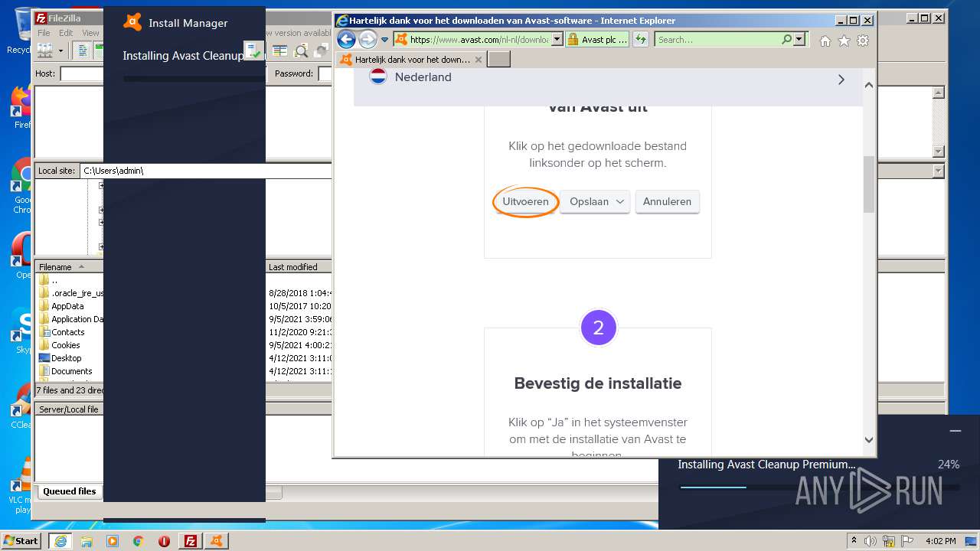Click the webpage vertical scrollbar thumb

click(868, 184)
